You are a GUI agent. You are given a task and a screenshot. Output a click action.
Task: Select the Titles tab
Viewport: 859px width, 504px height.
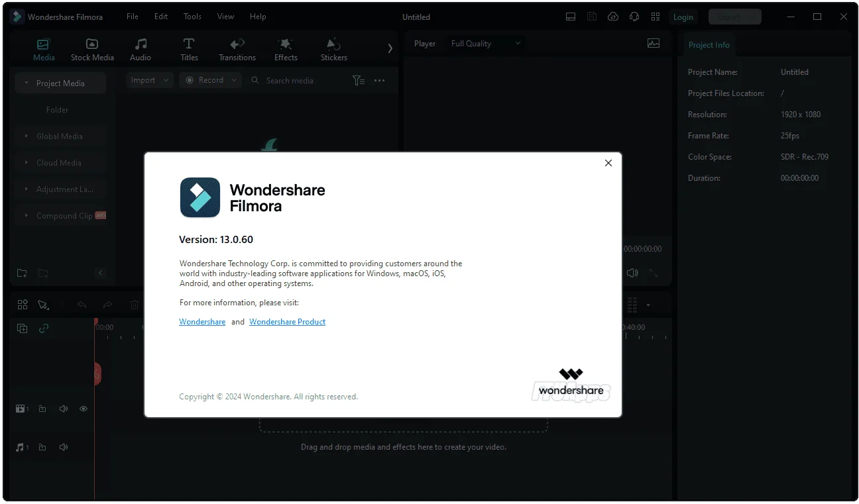189,50
